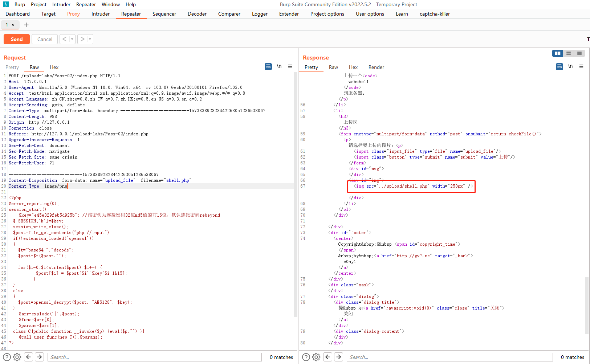Open the Request panel options menu
Viewport: 590px width, 364px height.
pos(290,66)
